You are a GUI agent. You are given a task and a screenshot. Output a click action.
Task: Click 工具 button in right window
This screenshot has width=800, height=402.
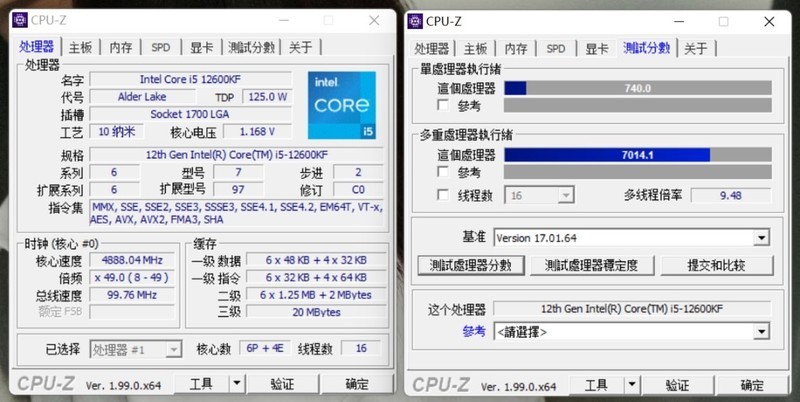click(x=597, y=385)
